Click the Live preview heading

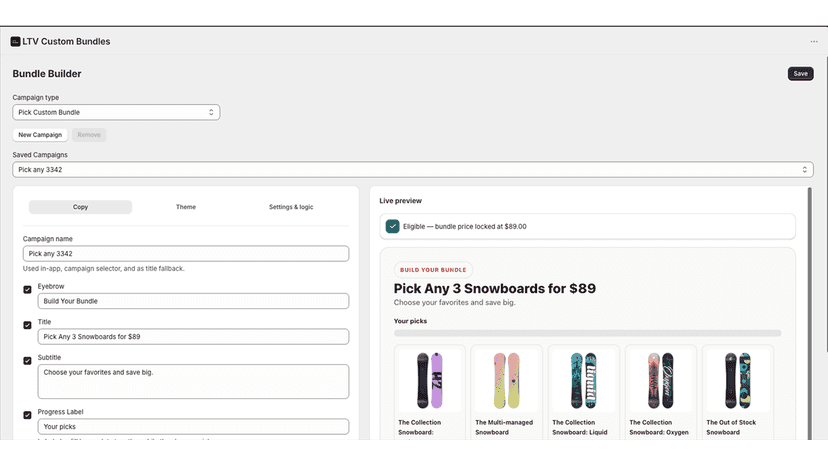tap(400, 201)
